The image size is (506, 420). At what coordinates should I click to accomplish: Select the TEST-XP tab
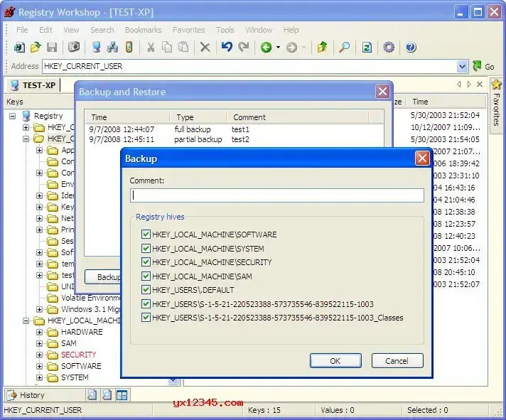coord(33,85)
